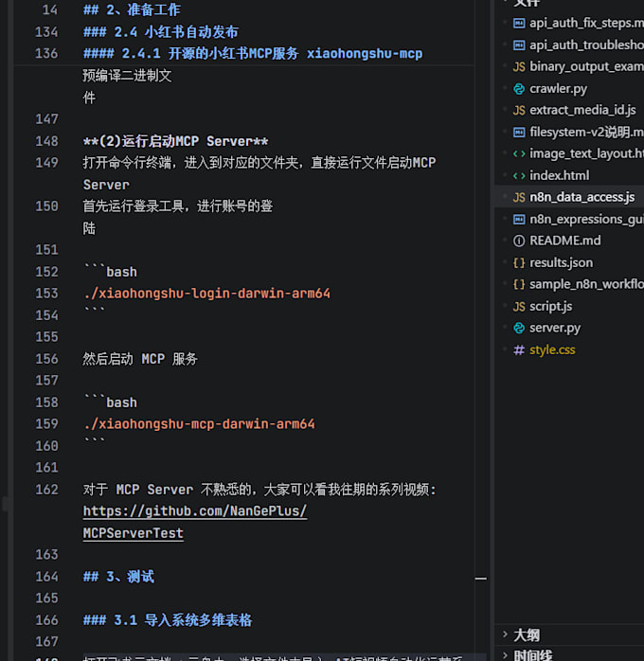Click the Python icon beside server.py
Viewport: 644px width, 661px height.
[x=519, y=328]
